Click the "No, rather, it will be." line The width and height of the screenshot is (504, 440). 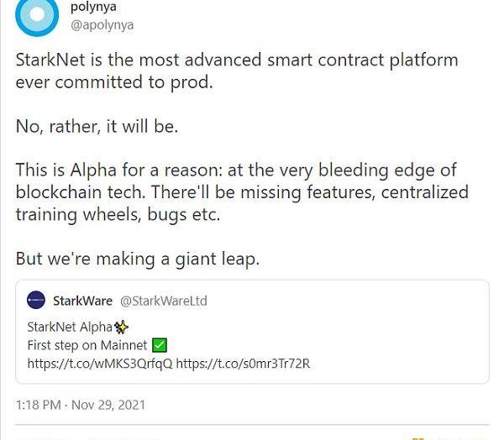pyautogui.click(x=97, y=128)
